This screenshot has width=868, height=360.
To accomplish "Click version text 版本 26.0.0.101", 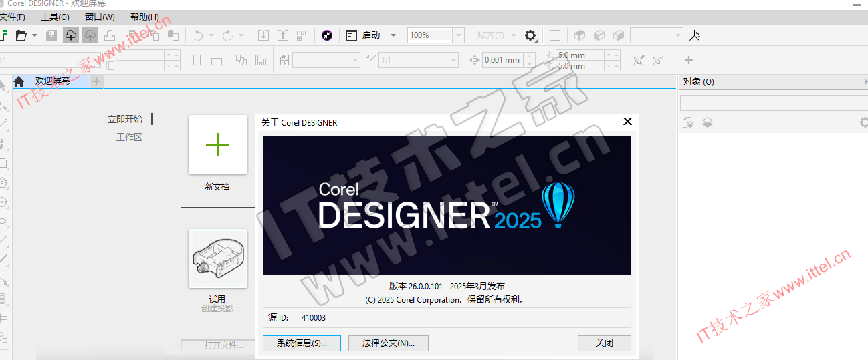I will pyautogui.click(x=417, y=286).
